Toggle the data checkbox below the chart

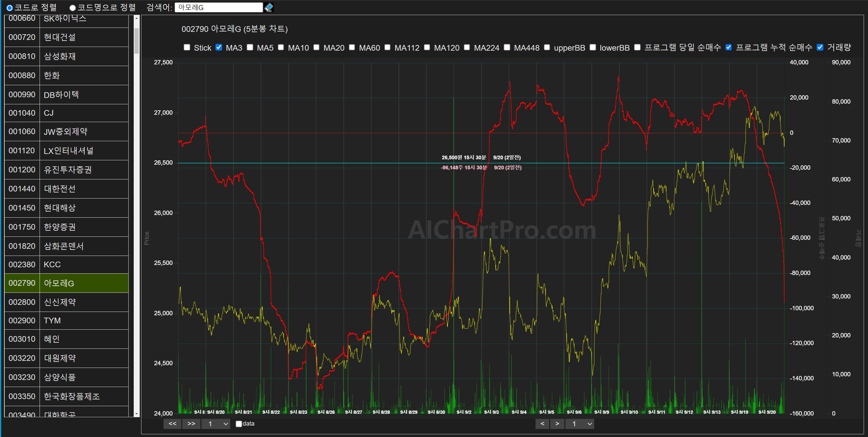pyautogui.click(x=239, y=424)
